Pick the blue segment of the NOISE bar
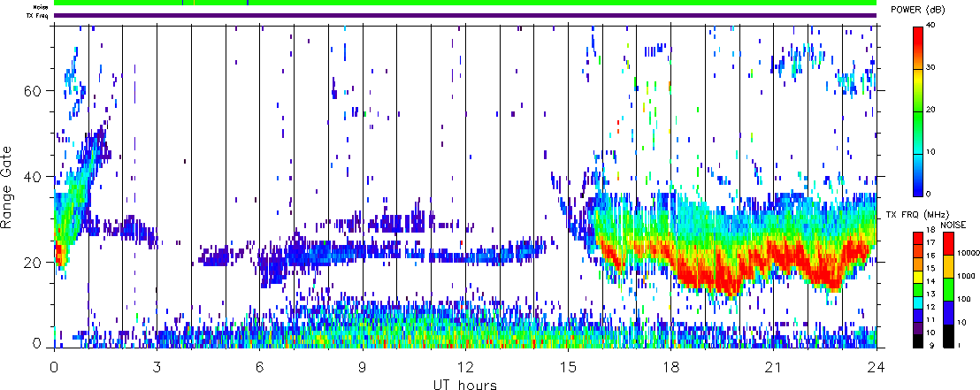Viewport: 980px width, 390px height. pyautogui.click(x=948, y=312)
